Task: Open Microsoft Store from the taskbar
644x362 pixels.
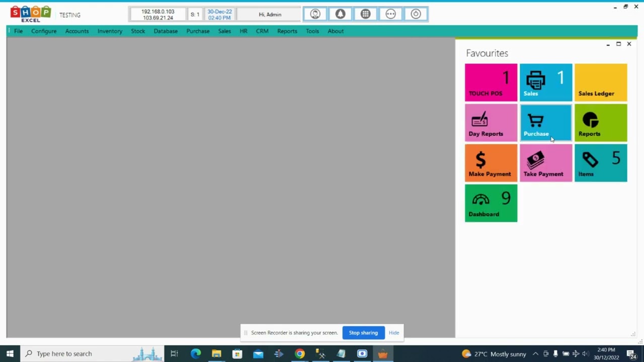Action: 237,353
